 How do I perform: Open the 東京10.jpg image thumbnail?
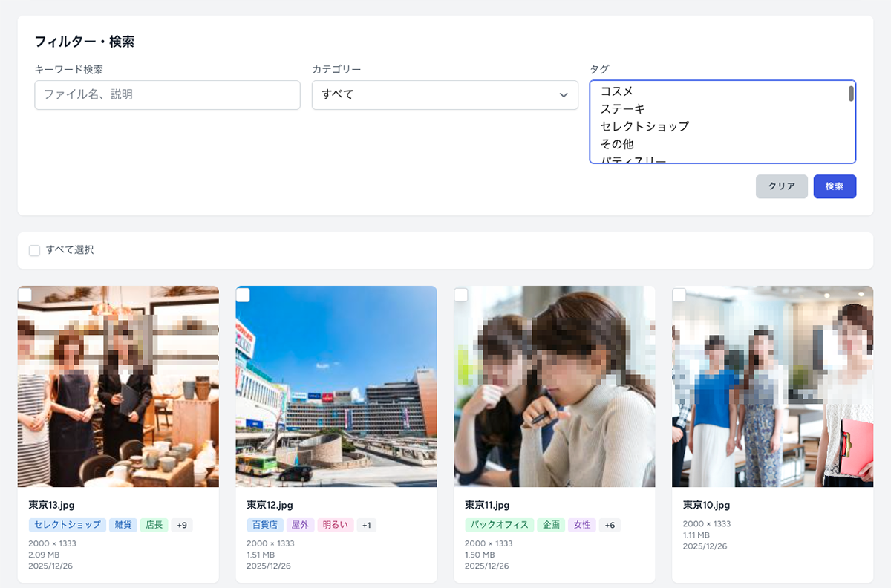pyautogui.click(x=772, y=386)
